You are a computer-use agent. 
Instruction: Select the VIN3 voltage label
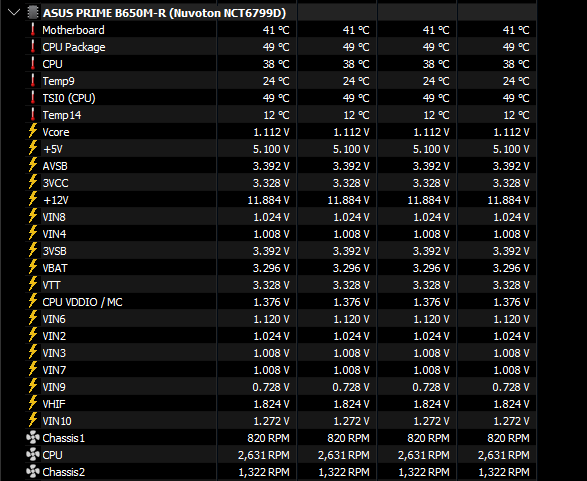[54, 353]
